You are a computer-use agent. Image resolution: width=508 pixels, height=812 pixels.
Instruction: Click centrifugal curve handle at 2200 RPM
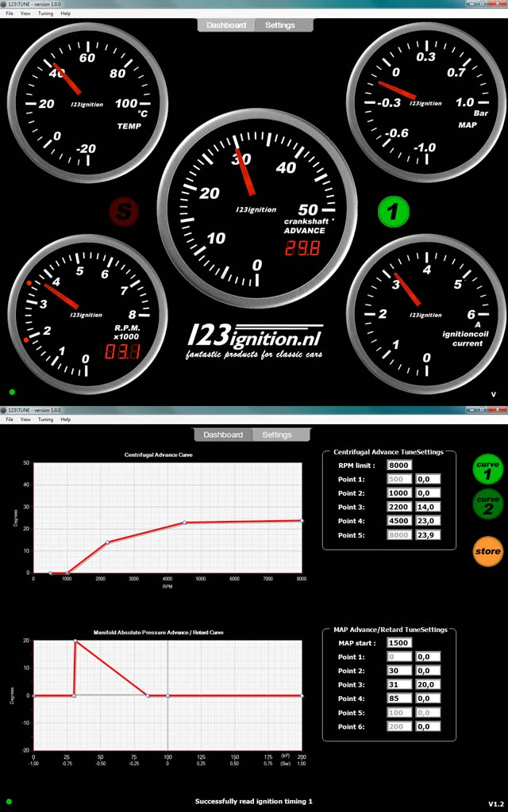(x=107, y=542)
